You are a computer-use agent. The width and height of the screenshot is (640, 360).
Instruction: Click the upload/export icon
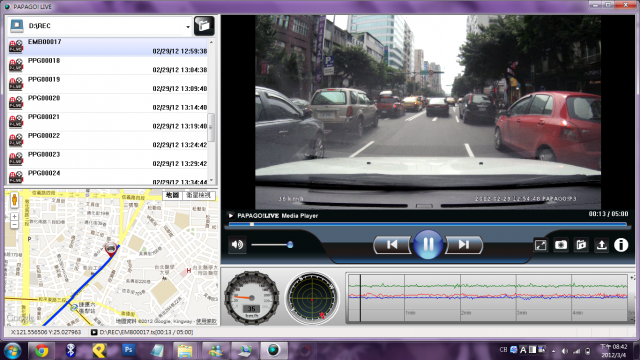tap(601, 245)
